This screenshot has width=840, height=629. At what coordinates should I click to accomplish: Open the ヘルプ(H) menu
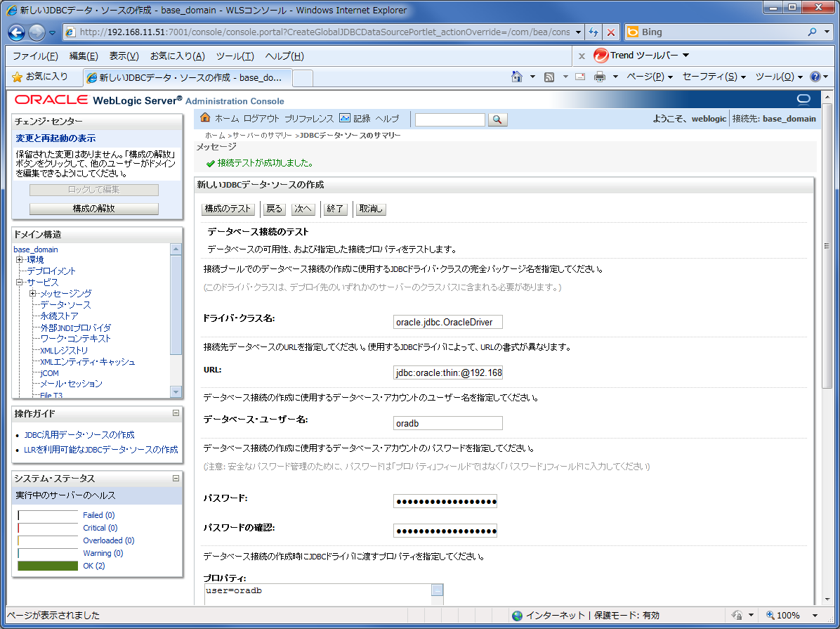point(284,56)
